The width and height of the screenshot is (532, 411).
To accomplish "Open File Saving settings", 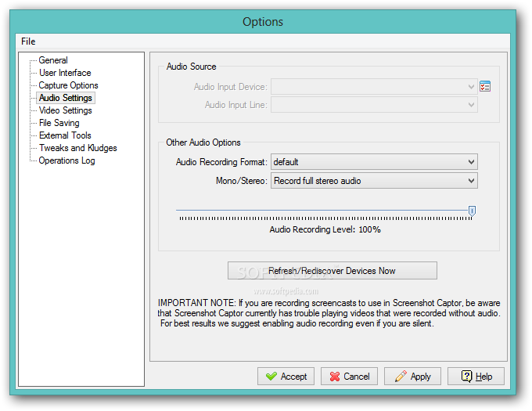I will [59, 123].
